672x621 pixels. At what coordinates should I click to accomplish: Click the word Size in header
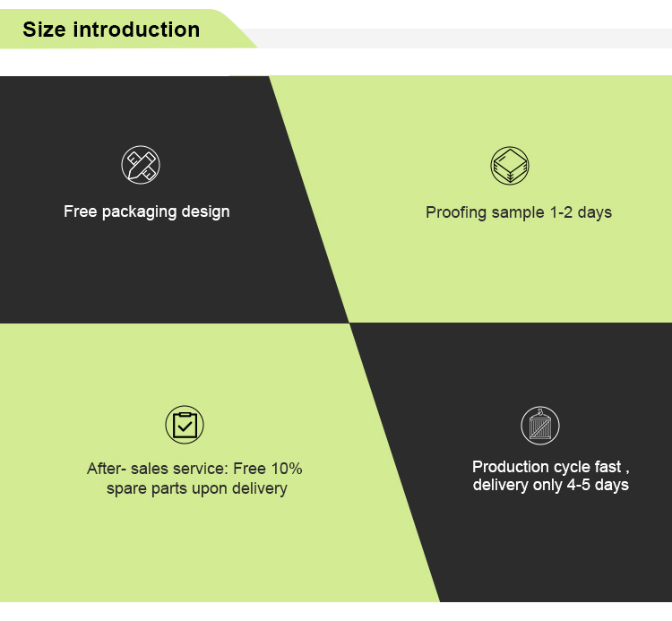point(44,30)
